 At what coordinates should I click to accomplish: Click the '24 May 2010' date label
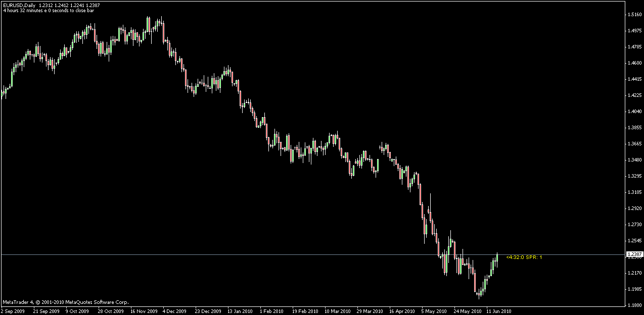467,311
